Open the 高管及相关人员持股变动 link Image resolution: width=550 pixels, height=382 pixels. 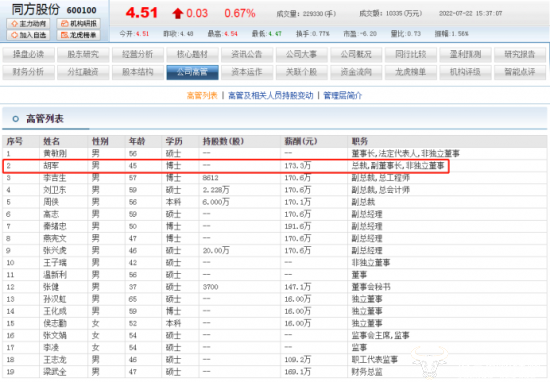click(270, 95)
